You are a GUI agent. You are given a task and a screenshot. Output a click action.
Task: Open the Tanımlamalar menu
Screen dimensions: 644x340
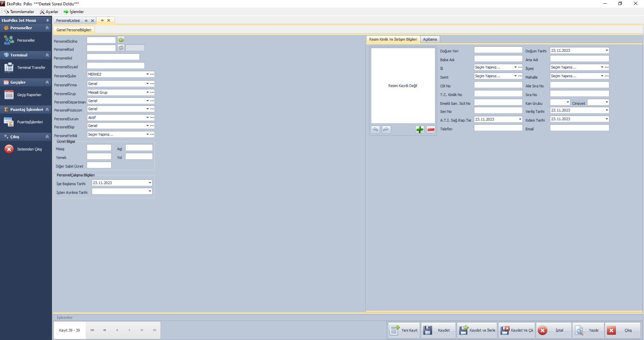(19, 12)
